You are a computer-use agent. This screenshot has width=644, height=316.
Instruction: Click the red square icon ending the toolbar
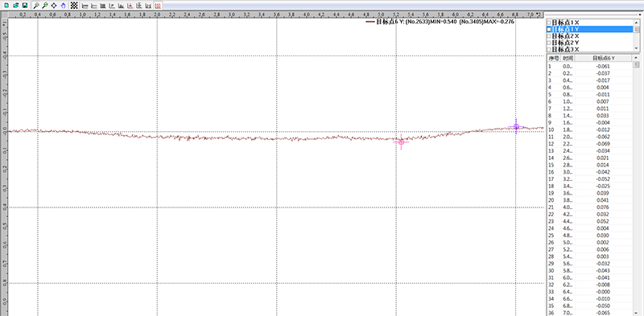(158, 6)
